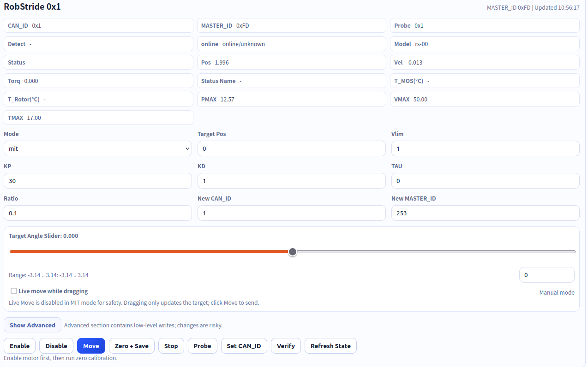Expand the Show Advanced section

pos(32,325)
